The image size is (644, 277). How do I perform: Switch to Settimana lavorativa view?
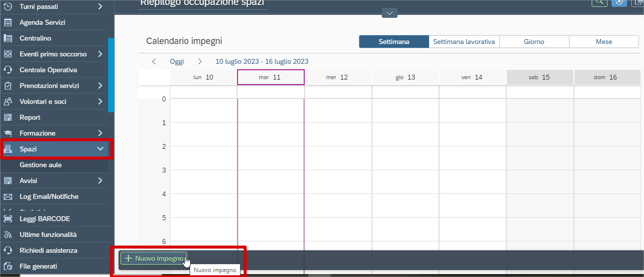(464, 42)
